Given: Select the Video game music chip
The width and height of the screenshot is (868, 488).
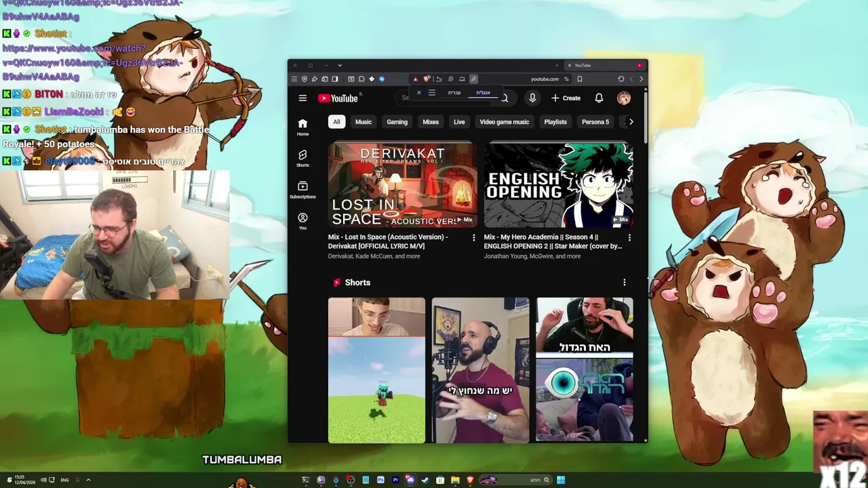Looking at the screenshot, I should click(505, 122).
